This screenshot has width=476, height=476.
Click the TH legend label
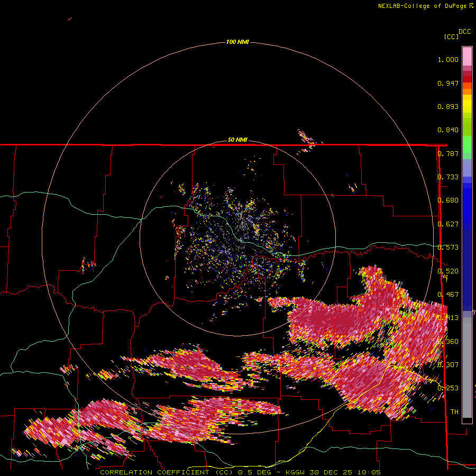coord(454,412)
